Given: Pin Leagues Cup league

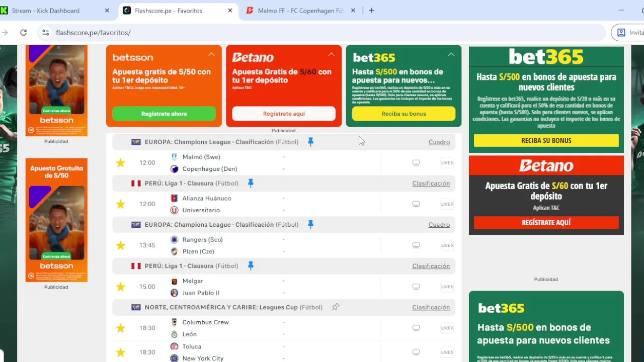Looking at the screenshot, I should pos(336,307).
